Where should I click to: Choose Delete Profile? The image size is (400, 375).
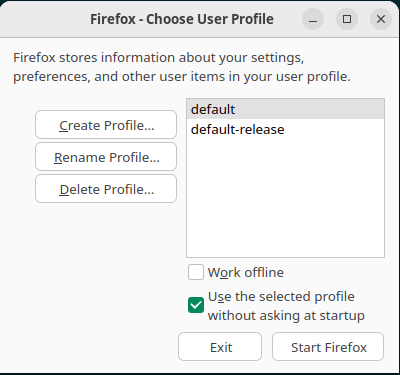point(106,189)
